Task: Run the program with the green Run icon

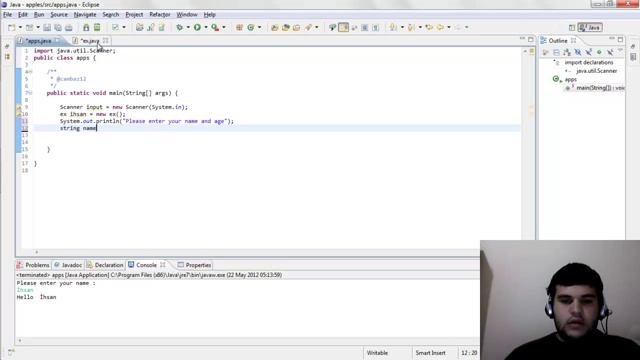Action: tap(198, 27)
